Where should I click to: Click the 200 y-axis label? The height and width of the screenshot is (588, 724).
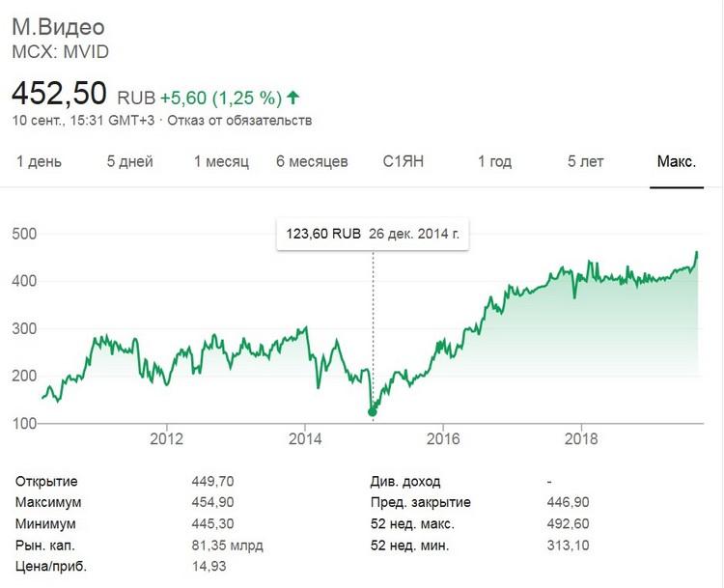(24, 376)
